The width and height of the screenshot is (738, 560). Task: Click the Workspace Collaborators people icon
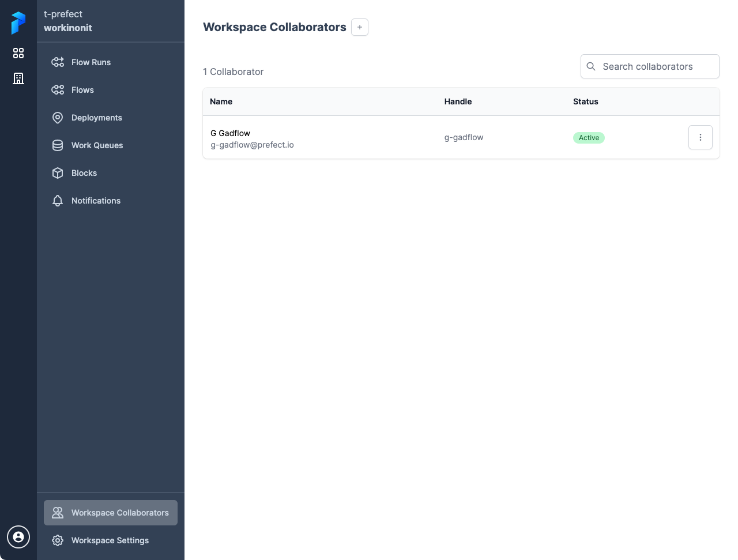[58, 513]
